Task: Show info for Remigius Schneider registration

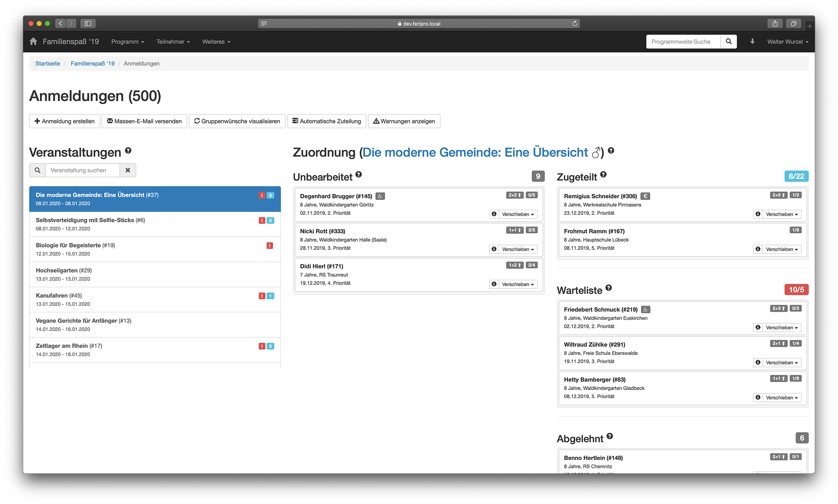Action: pyautogui.click(x=758, y=214)
